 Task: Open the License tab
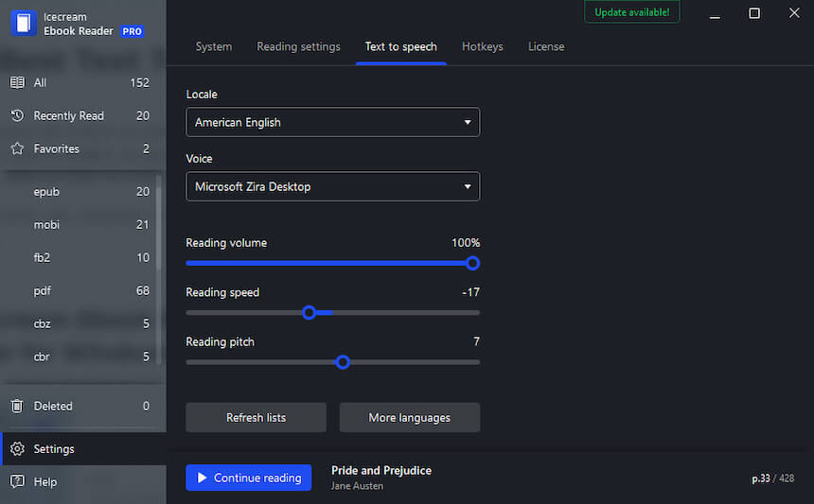pyautogui.click(x=546, y=46)
